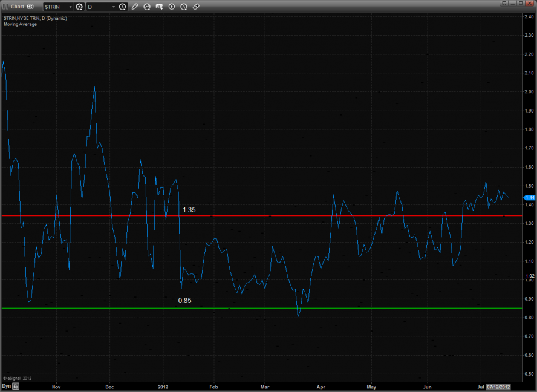
Task: Click the SET template icon in toolbar
Action: tap(160, 7)
